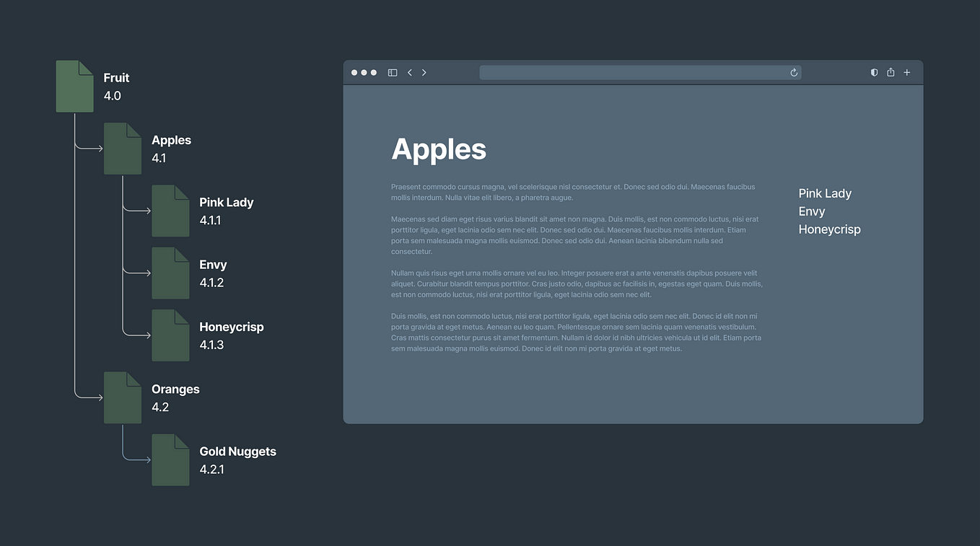The width and height of the screenshot is (980, 546).
Task: Select the Apples 4.1 document icon
Action: 122,149
